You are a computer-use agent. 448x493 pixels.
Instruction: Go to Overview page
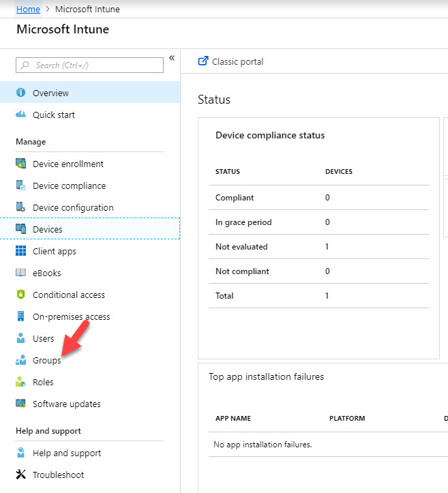[50, 93]
